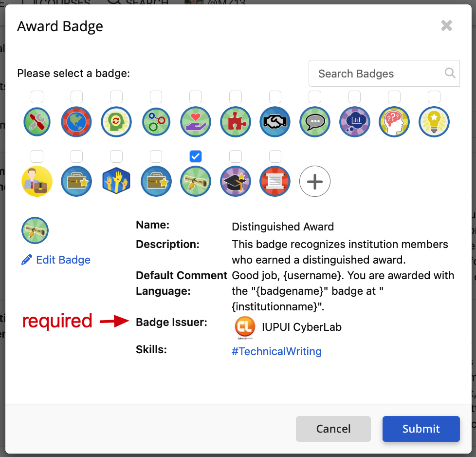Tick the checkbox above the red scroll badge
Image resolution: width=476 pixels, height=457 pixels.
(275, 156)
